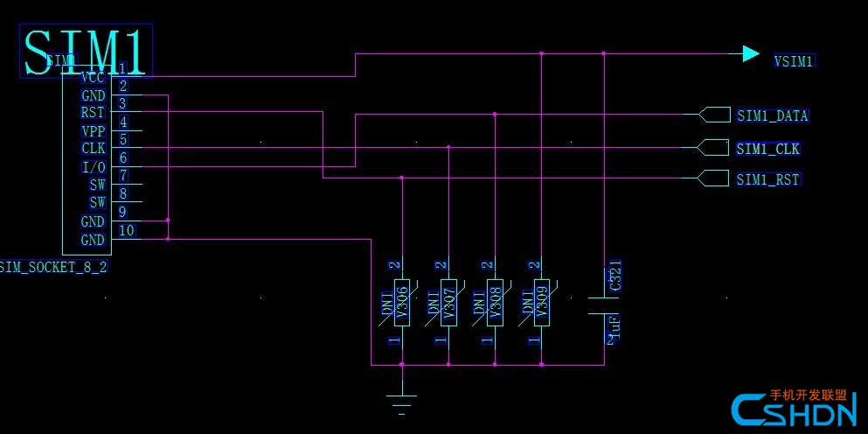Click the VPP pin label

93,131
